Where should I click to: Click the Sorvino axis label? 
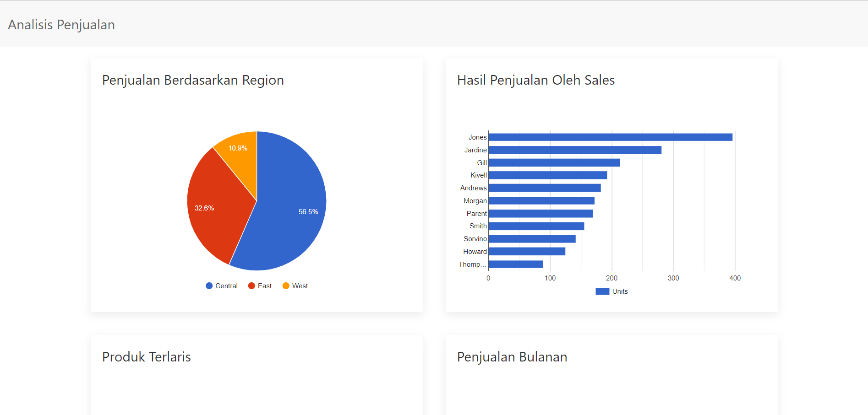coord(475,239)
